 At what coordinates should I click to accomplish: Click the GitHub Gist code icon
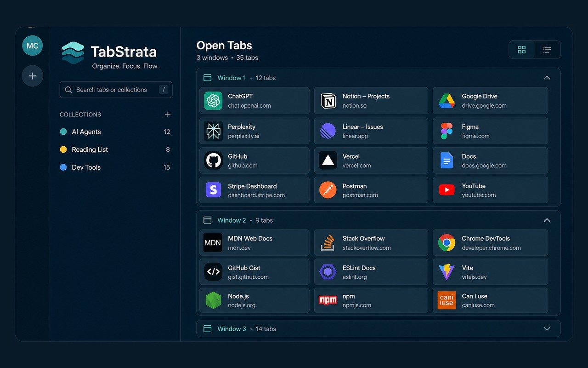213,272
